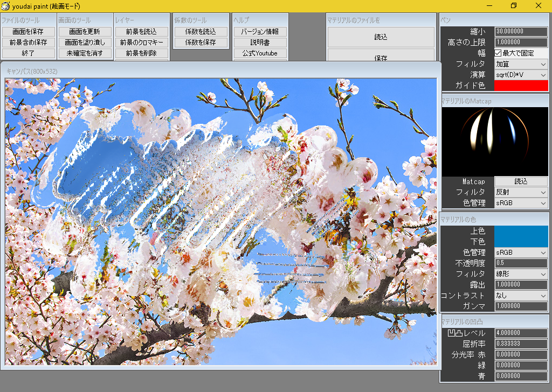Fill the screen with 画面を塗り潰し

pos(85,44)
